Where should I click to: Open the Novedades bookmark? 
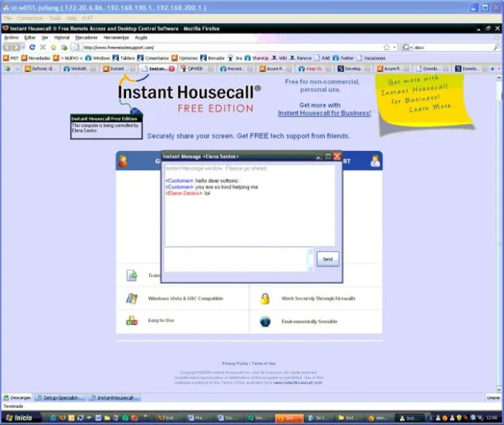coord(36,58)
